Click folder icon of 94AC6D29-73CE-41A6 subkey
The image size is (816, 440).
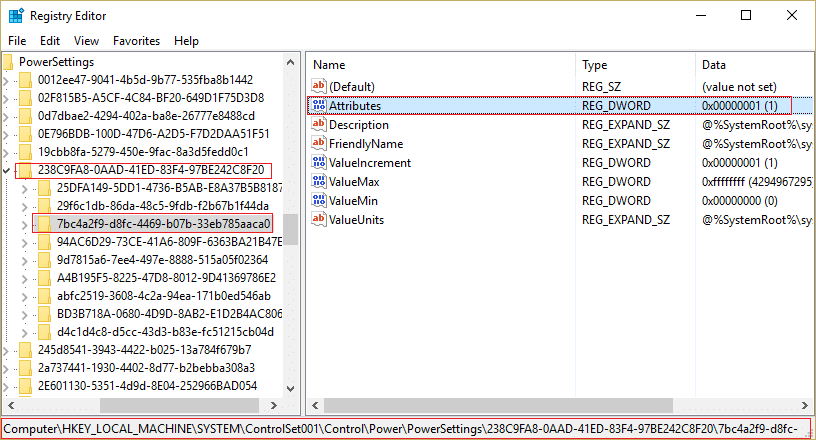coord(44,242)
